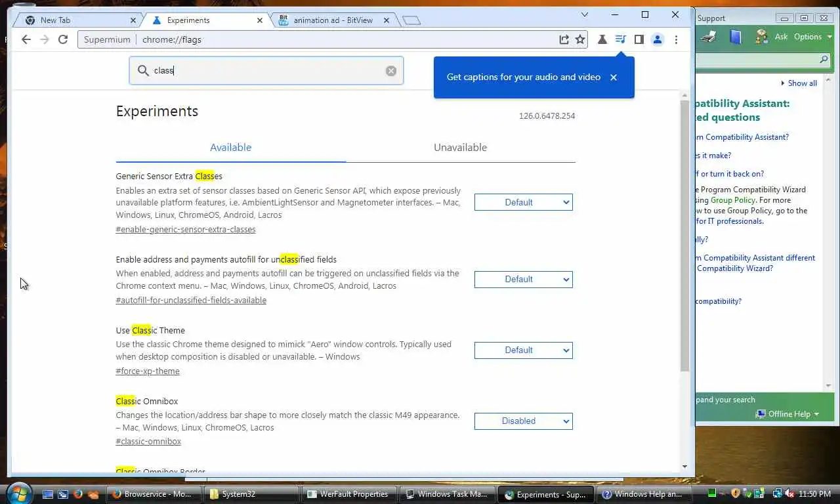Viewport: 840px width, 504px height.
Task: Open the Experiments flask toolbar icon
Action: [x=602, y=39]
